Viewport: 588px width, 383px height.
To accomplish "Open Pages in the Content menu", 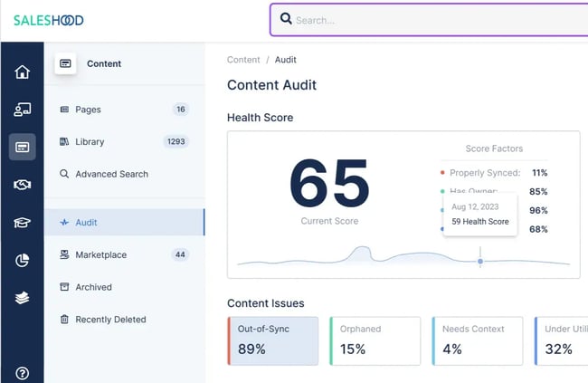I will [125, 110].
